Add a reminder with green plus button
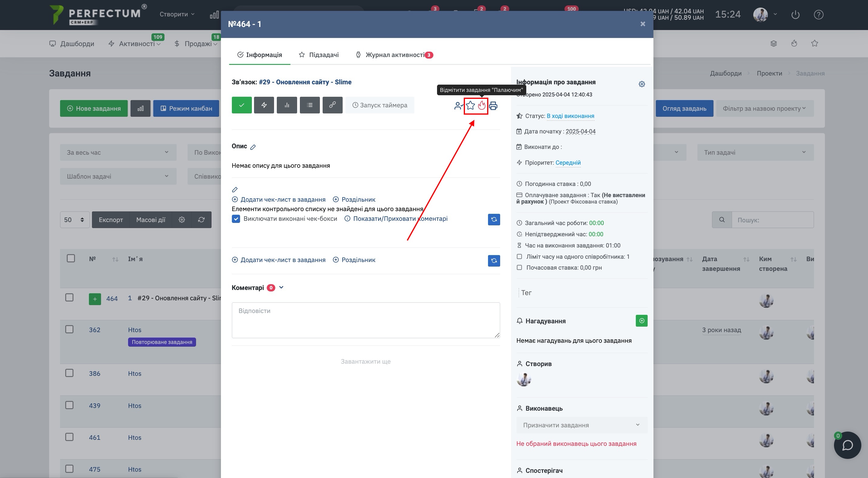 (x=642, y=321)
